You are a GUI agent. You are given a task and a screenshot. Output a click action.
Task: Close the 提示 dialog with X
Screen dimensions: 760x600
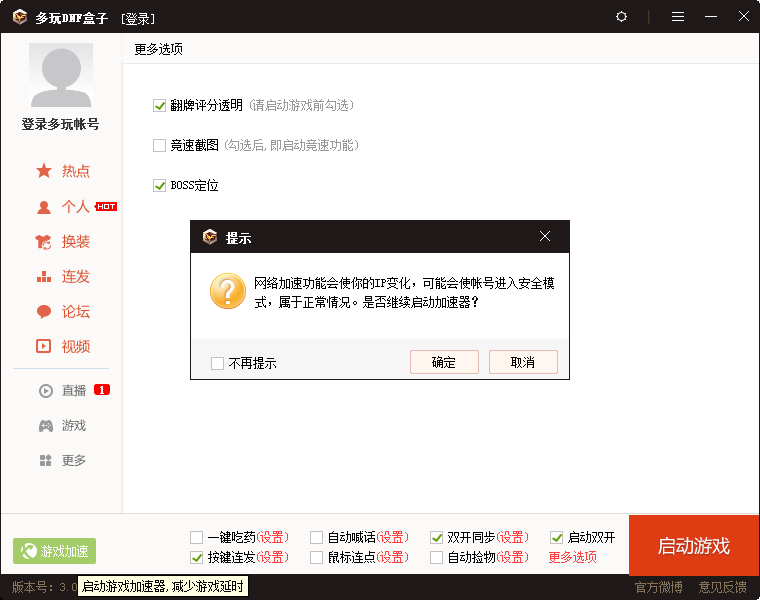point(545,237)
